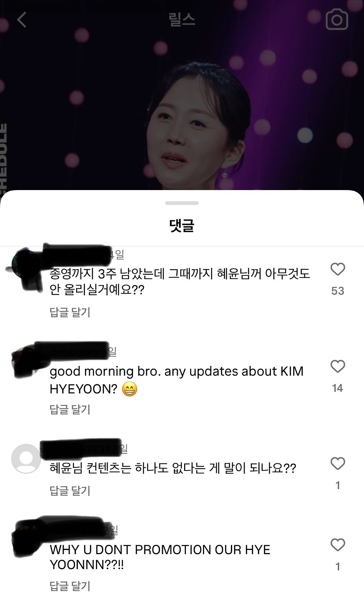Tap the 릴스 title at top
Image resolution: width=364 pixels, height=599 pixels.
(x=182, y=20)
